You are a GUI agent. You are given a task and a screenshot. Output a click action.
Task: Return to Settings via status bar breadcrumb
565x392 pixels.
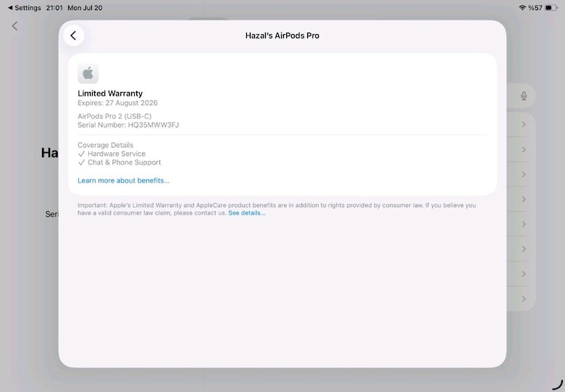tap(24, 7)
